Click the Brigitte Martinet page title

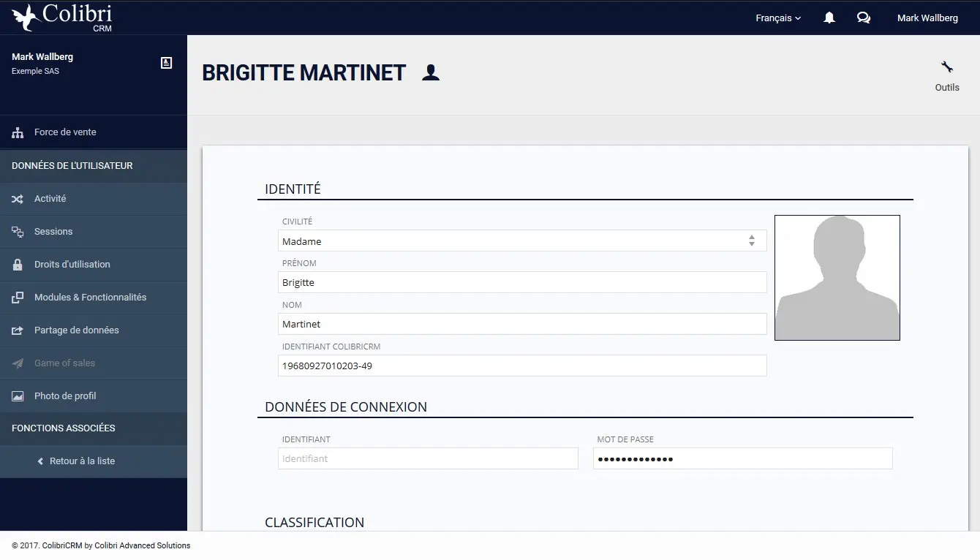tap(304, 72)
